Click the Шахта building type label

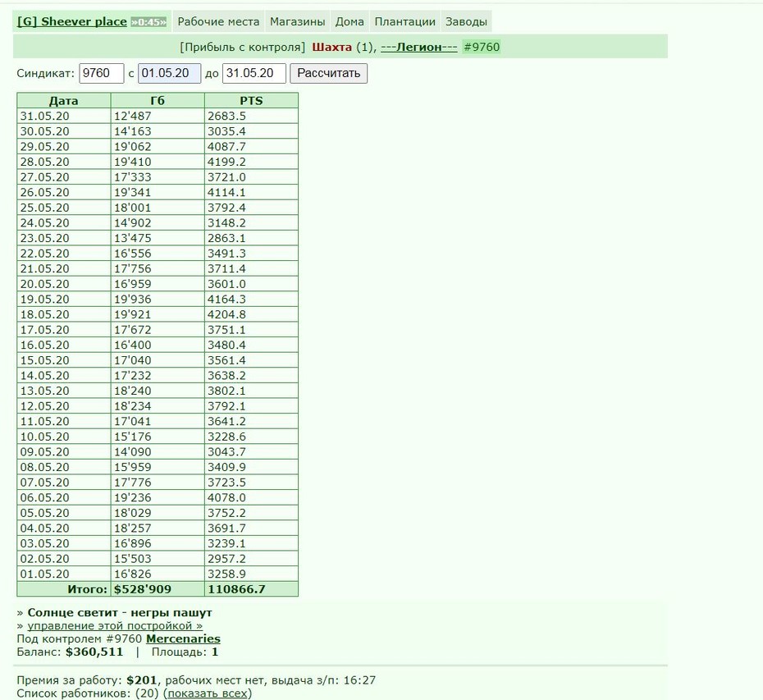coord(332,48)
